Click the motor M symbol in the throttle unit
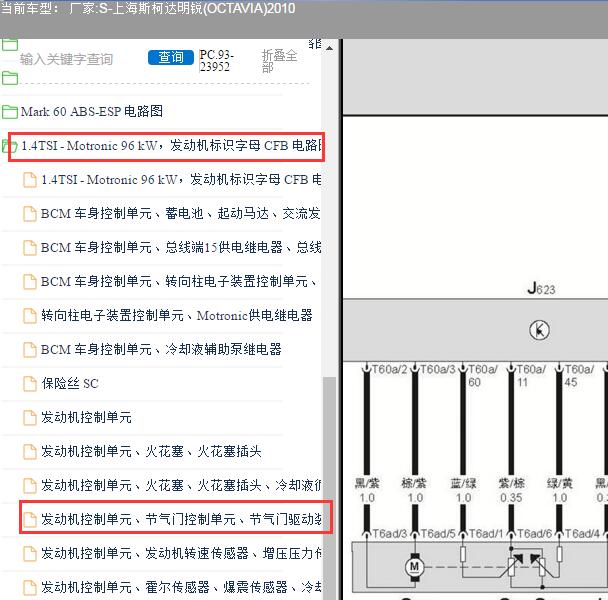The width and height of the screenshot is (608, 600). (x=414, y=567)
